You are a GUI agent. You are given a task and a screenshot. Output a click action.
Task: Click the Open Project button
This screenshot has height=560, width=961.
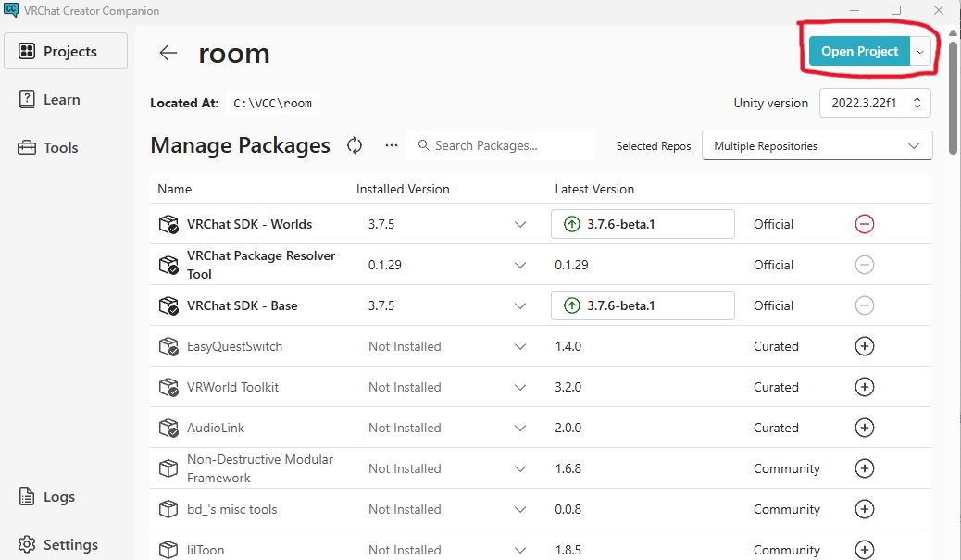(859, 52)
